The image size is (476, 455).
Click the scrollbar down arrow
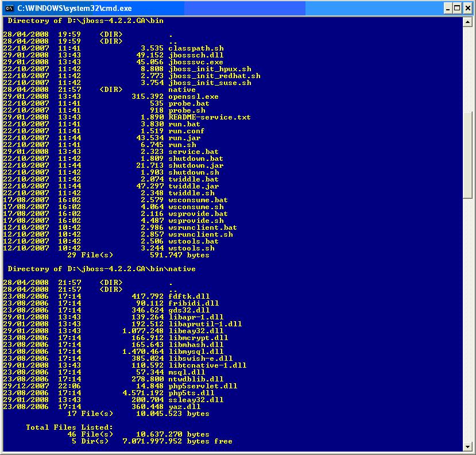(467, 447)
